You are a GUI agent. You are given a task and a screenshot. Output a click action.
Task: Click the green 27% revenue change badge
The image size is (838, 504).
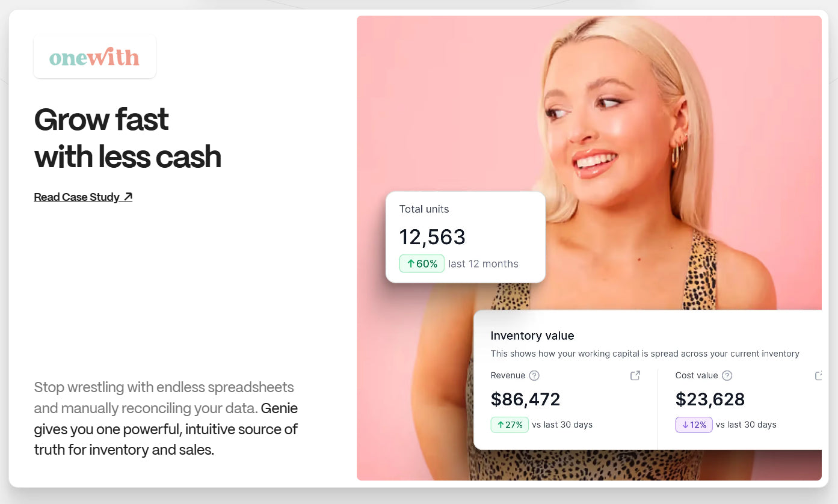coord(510,425)
